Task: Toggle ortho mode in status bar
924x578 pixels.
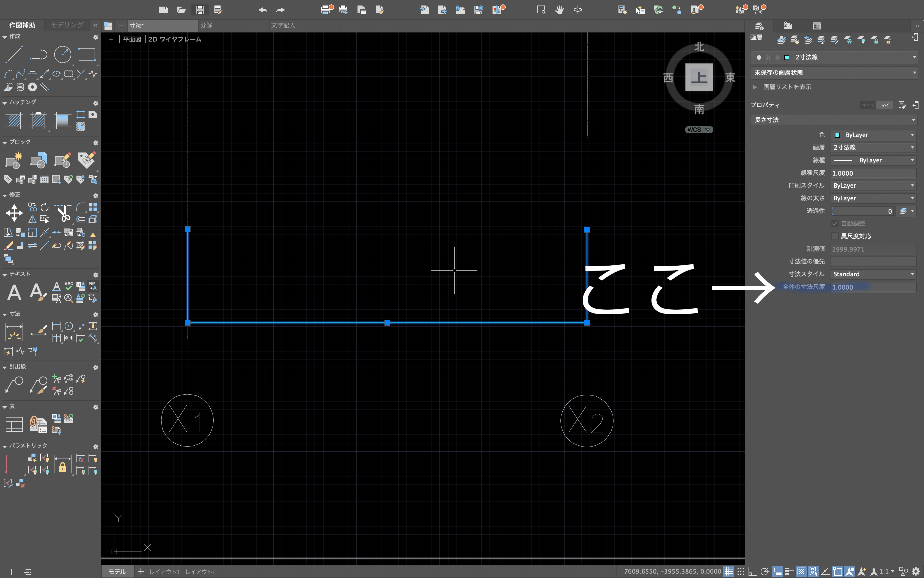Action: pyautogui.click(x=753, y=571)
